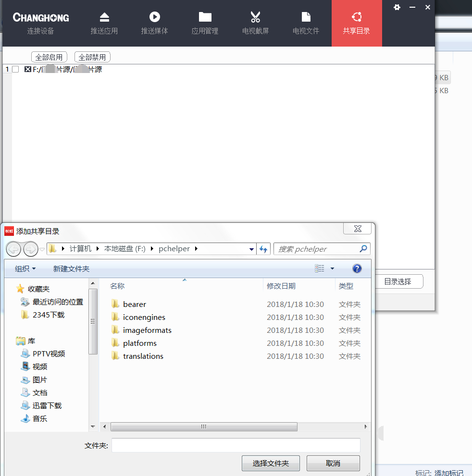
Task: Click 计算机 in the address breadcrumb
Action: [80, 249]
